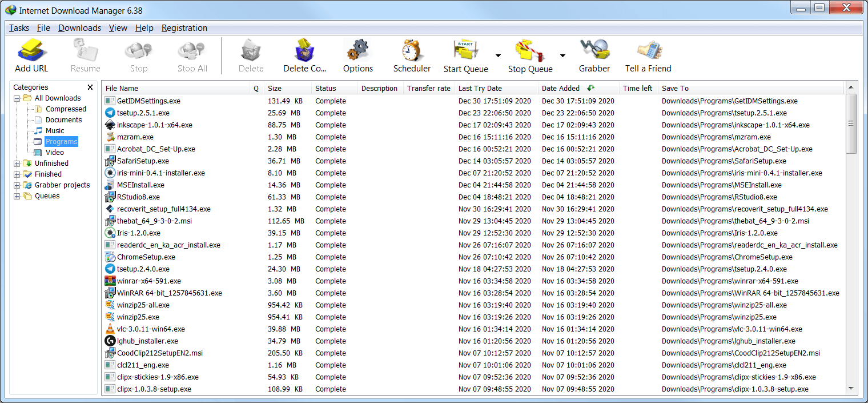Screen dimensions: 868x403
Task: Close the Categories panel
Action: coord(90,87)
